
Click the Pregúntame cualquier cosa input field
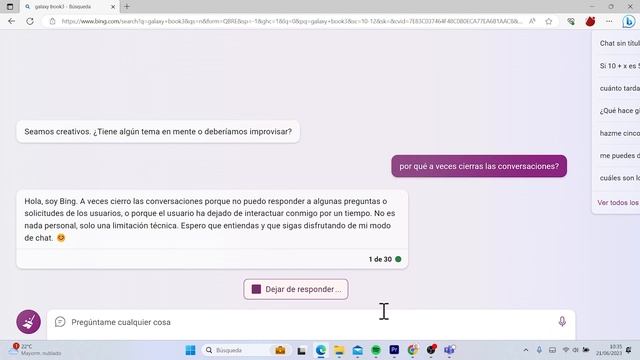(311, 322)
